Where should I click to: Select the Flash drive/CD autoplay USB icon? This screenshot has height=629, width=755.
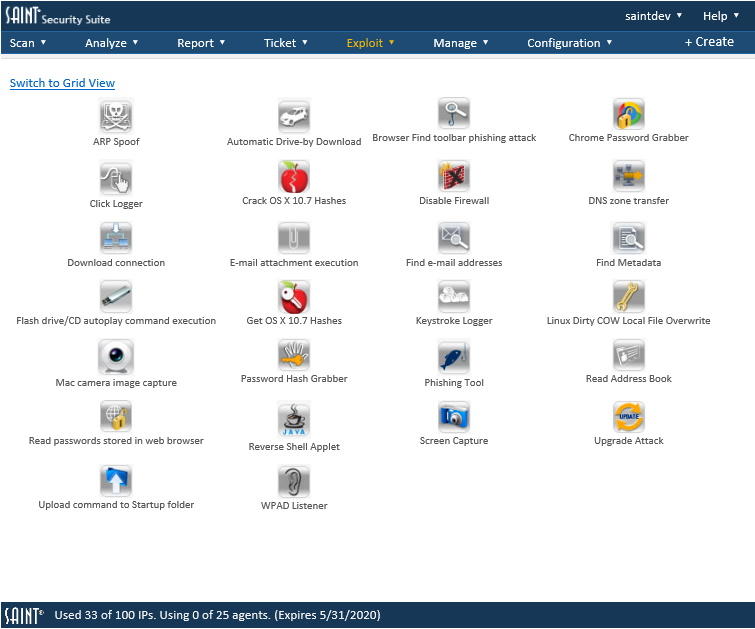(x=116, y=296)
